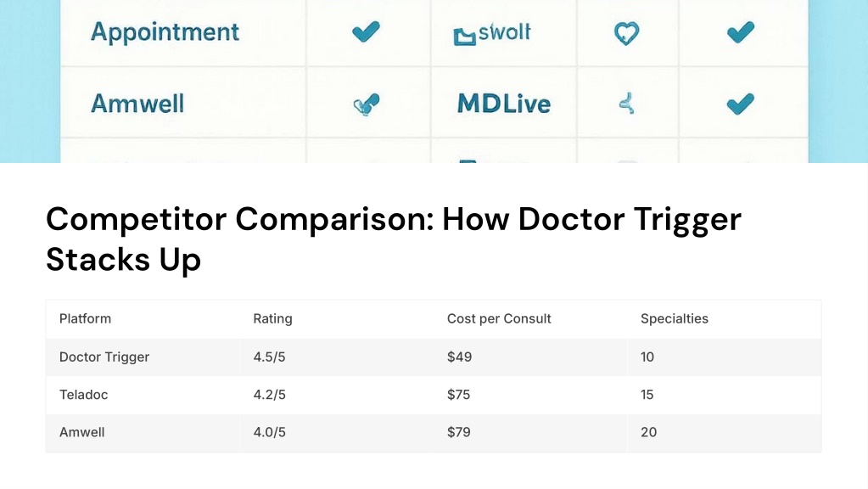Click the checkmark beside Amwell in image
The height and width of the screenshot is (489, 868).
pos(367,104)
